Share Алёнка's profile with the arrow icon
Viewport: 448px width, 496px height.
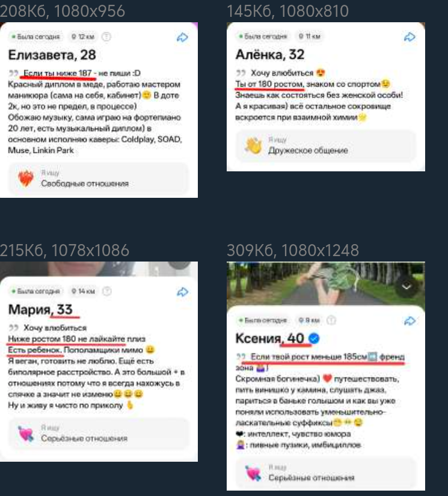[x=410, y=37]
